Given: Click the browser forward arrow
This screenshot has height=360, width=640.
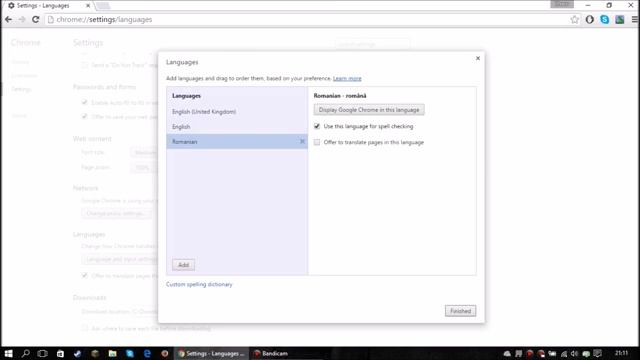Looking at the screenshot, I should [x=22, y=19].
